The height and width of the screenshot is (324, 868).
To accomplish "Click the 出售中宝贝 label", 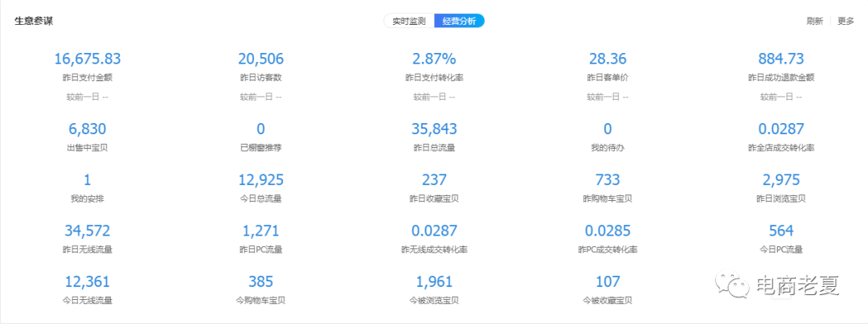I will coord(88,148).
